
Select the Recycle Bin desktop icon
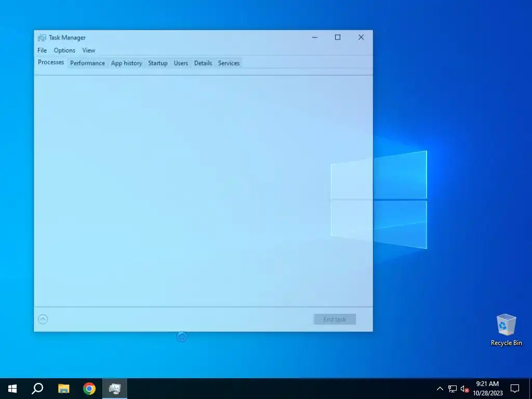click(506, 330)
